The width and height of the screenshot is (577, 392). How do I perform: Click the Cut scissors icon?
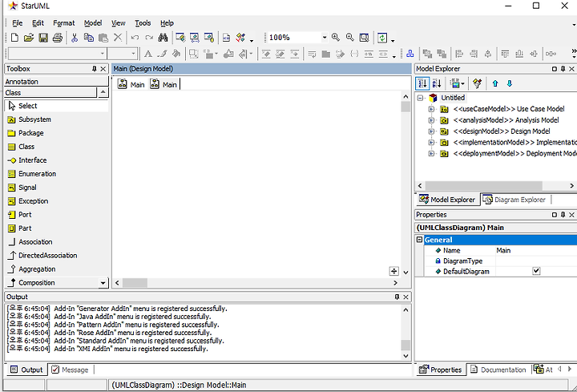point(75,38)
